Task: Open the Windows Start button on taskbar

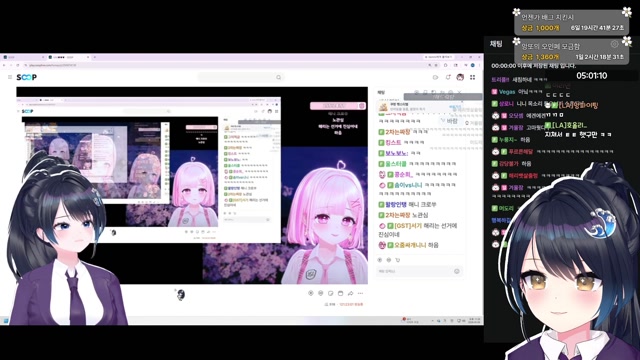Action: 6,321
